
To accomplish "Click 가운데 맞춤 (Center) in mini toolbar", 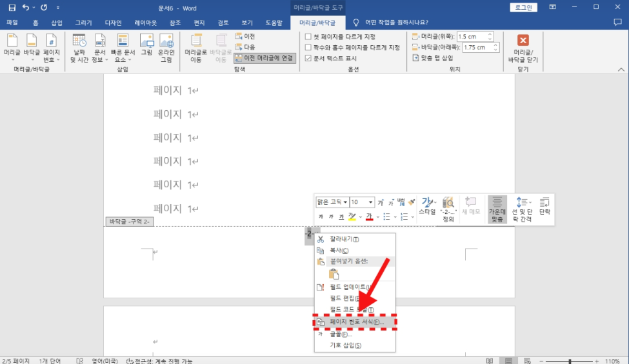I will point(497,209).
